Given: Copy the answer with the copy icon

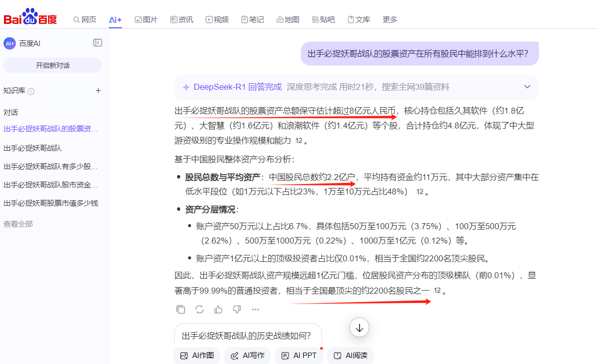Looking at the screenshot, I should pos(181,309).
